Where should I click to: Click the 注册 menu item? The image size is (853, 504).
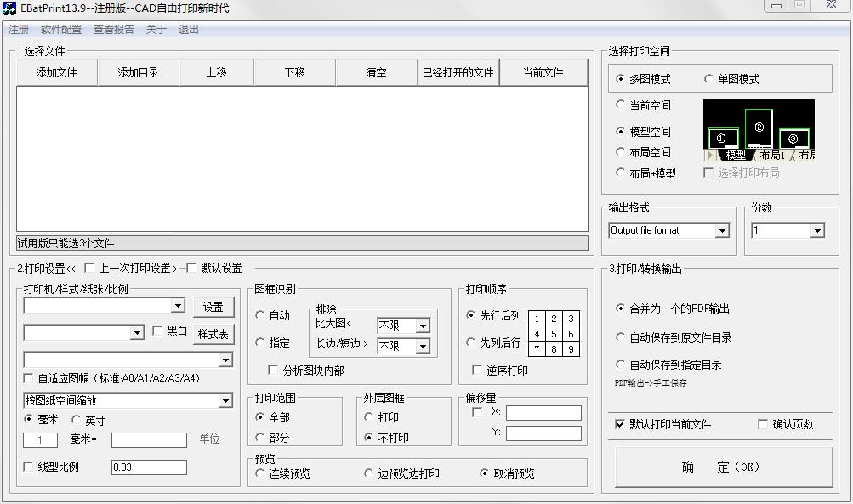pyautogui.click(x=16, y=29)
